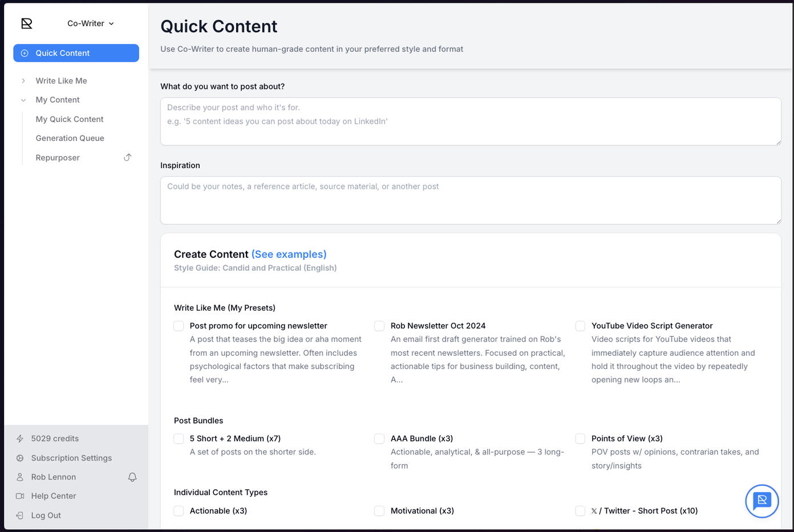Click the app logo icon in sidebar
Screen dimensions: 794x532
coord(27,23)
